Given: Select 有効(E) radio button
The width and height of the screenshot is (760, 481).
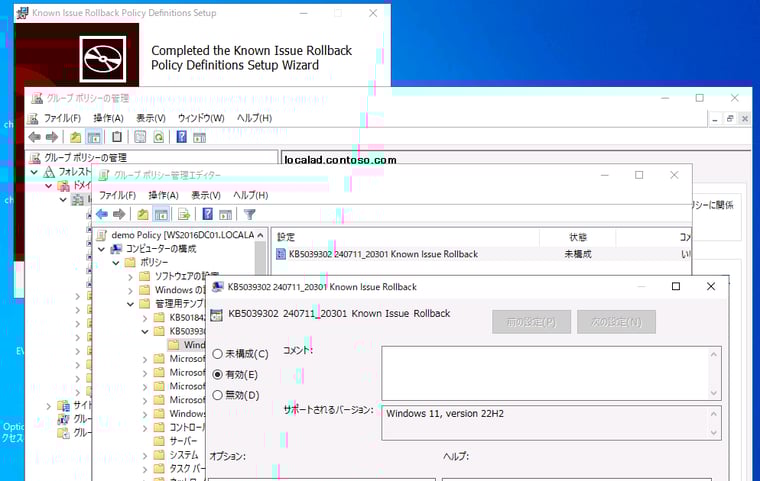Looking at the screenshot, I should point(218,375).
